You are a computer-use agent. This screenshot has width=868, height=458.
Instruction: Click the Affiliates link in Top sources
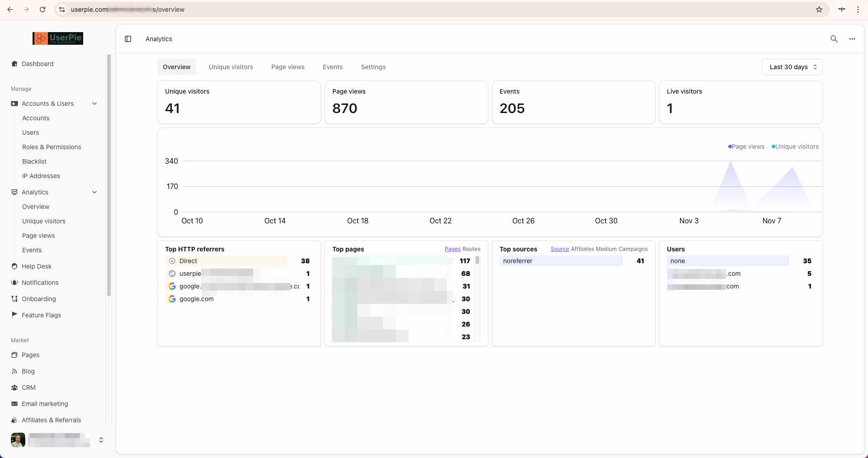(x=582, y=249)
